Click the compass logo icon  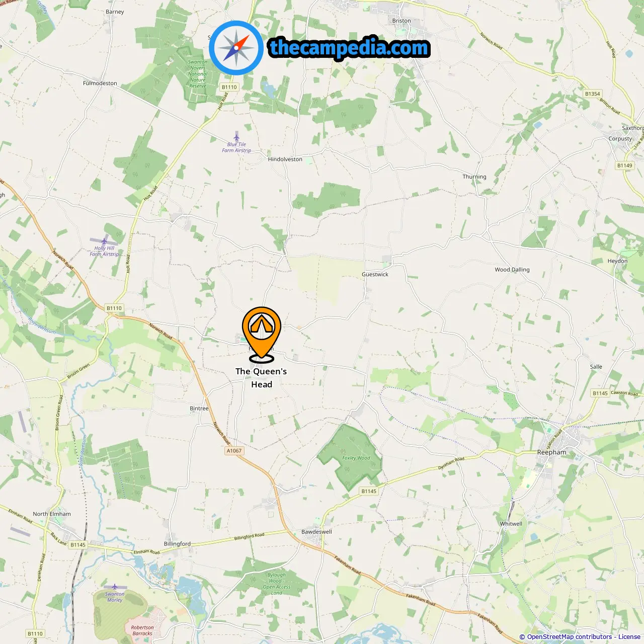[236, 48]
